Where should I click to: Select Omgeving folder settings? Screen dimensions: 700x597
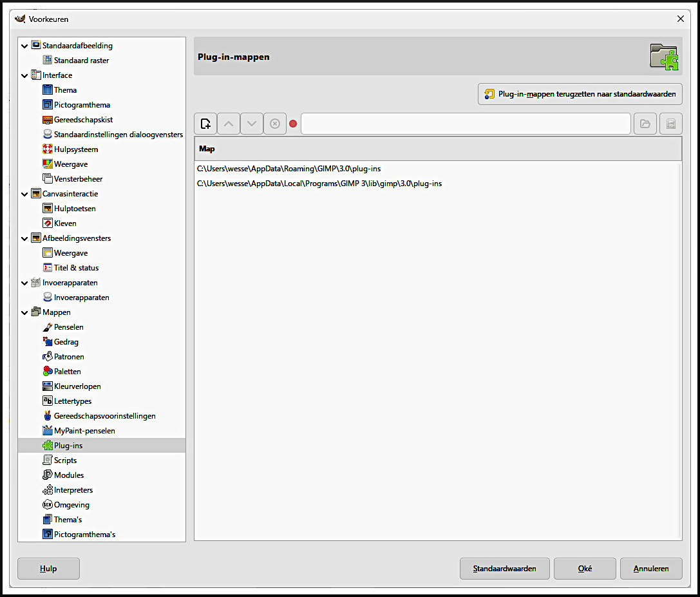(71, 504)
